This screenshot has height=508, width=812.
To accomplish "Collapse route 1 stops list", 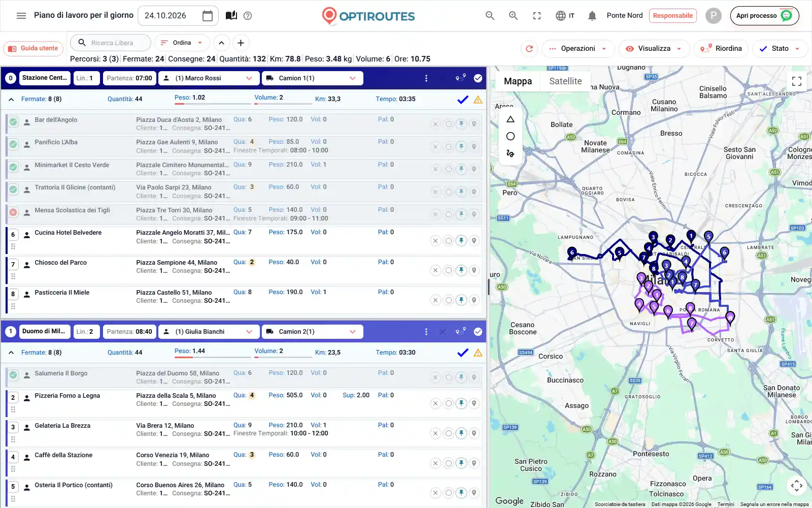I will point(11,353).
